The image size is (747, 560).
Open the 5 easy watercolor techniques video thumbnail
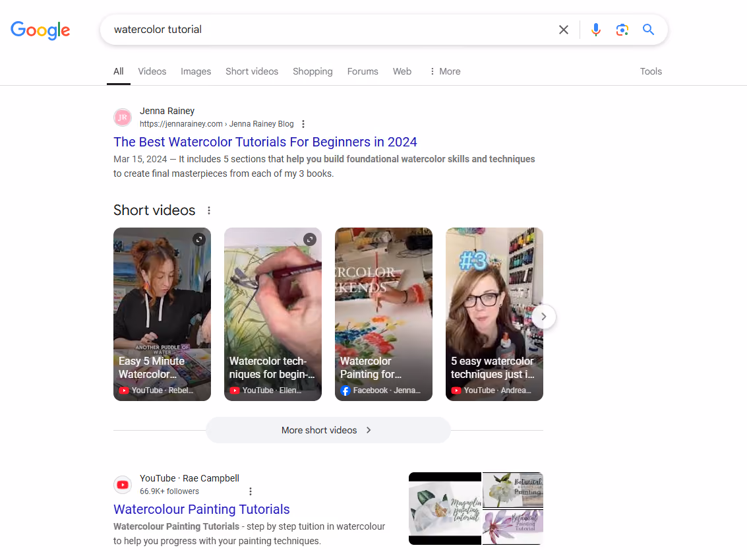(494, 314)
